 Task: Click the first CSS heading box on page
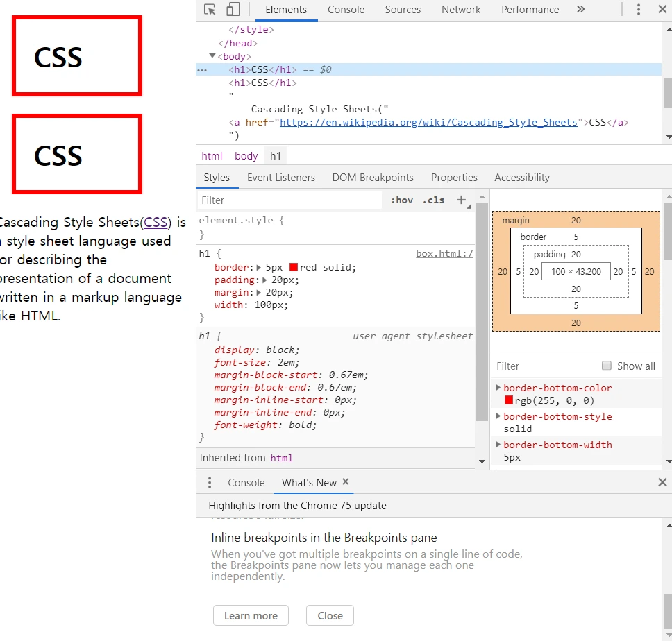77,56
